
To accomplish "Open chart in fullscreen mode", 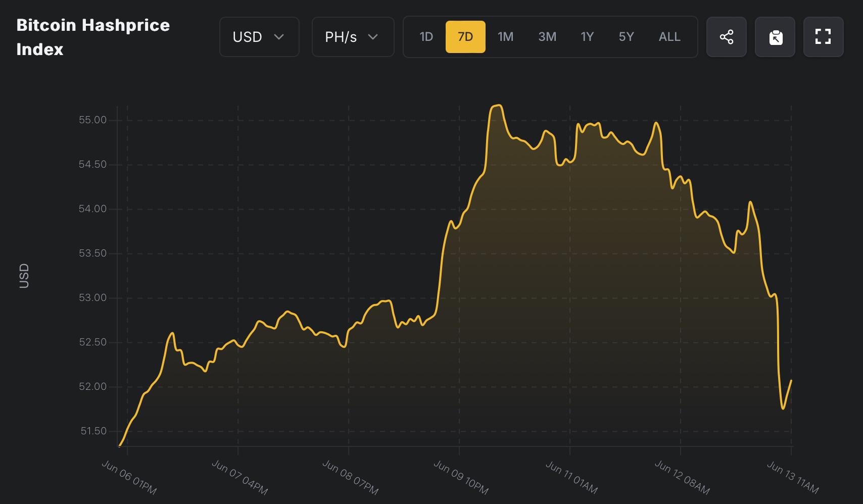I will pos(823,37).
